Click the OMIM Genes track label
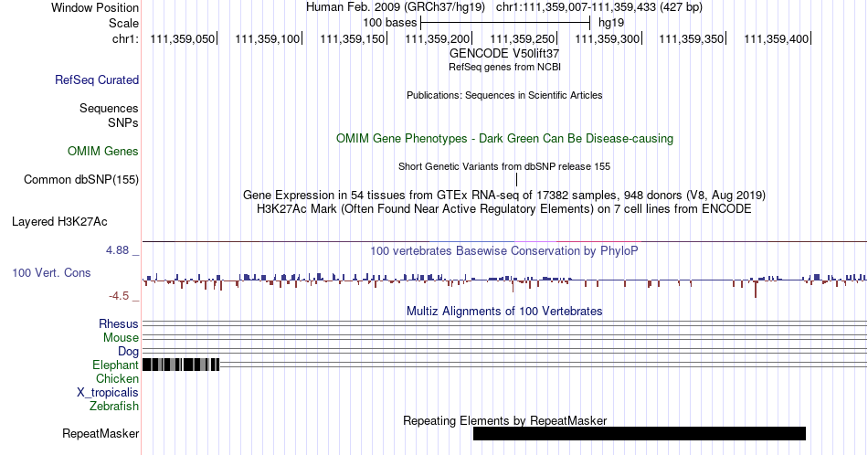This screenshot has width=868, height=455. point(102,151)
